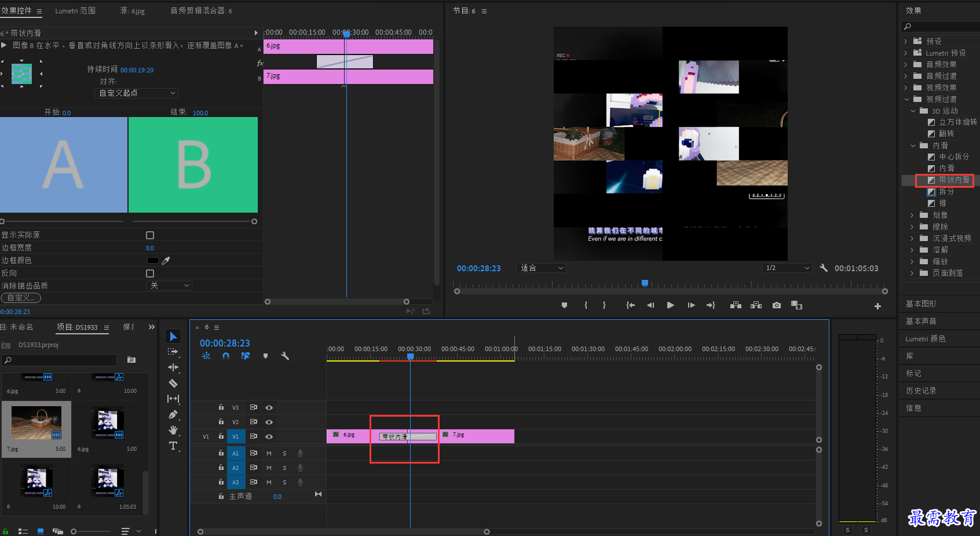Open program monitor settings wrench
The width and height of the screenshot is (980, 536).
(x=824, y=268)
